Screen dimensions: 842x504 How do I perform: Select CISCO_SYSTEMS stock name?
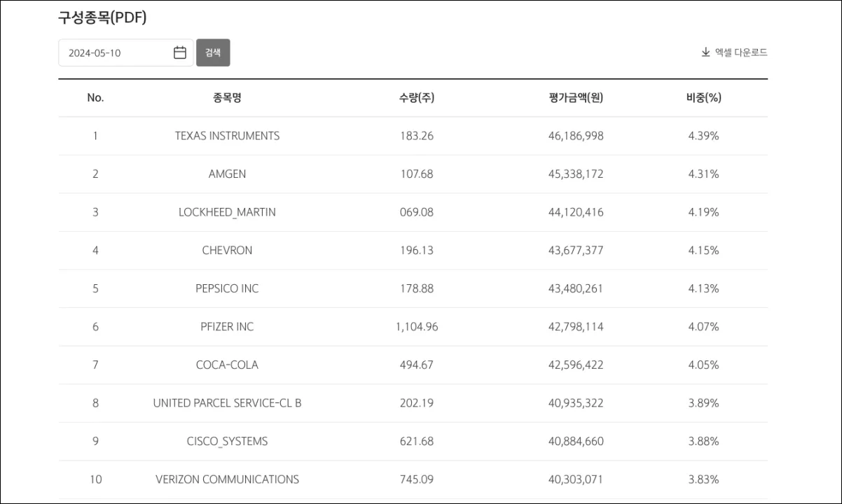click(227, 441)
